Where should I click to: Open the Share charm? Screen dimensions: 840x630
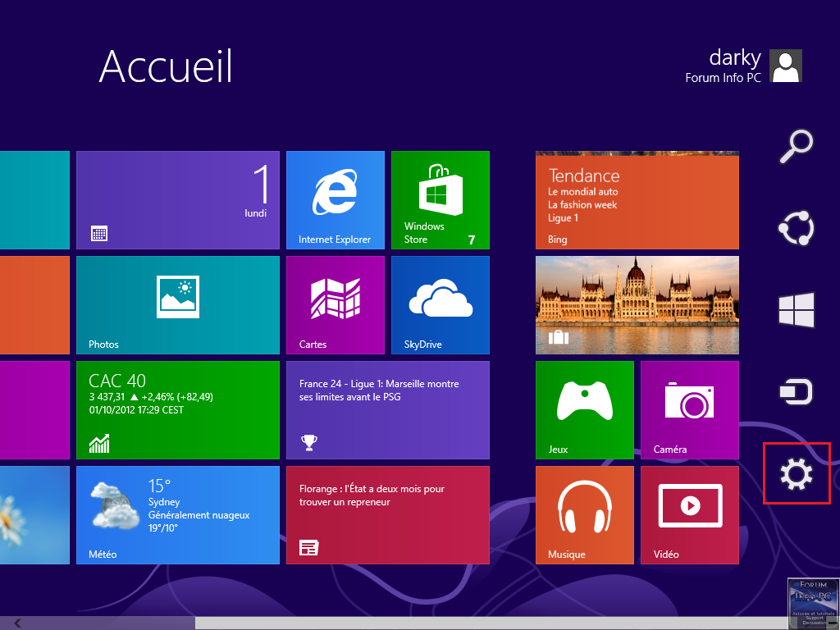[x=796, y=228]
